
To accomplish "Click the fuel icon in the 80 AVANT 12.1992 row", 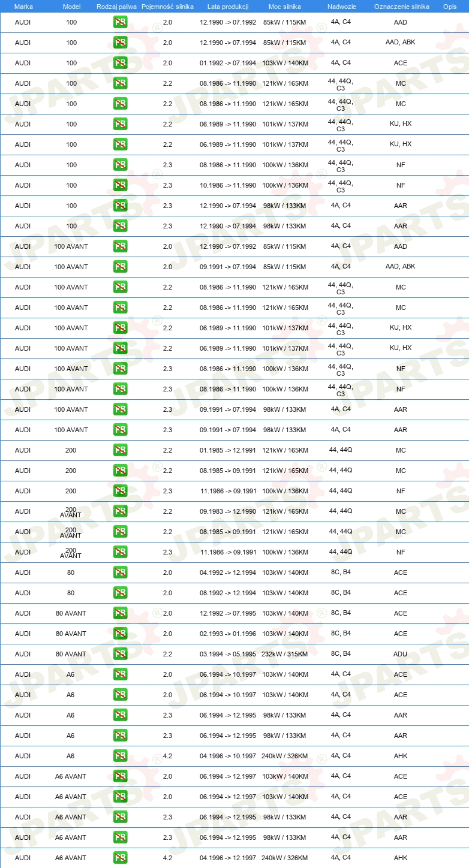I will click(x=120, y=613).
